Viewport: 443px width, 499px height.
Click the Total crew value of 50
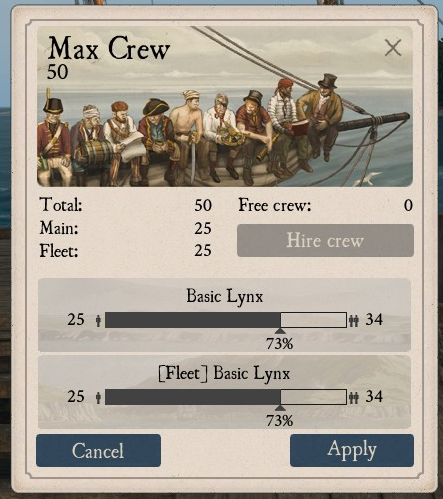pyautogui.click(x=203, y=205)
